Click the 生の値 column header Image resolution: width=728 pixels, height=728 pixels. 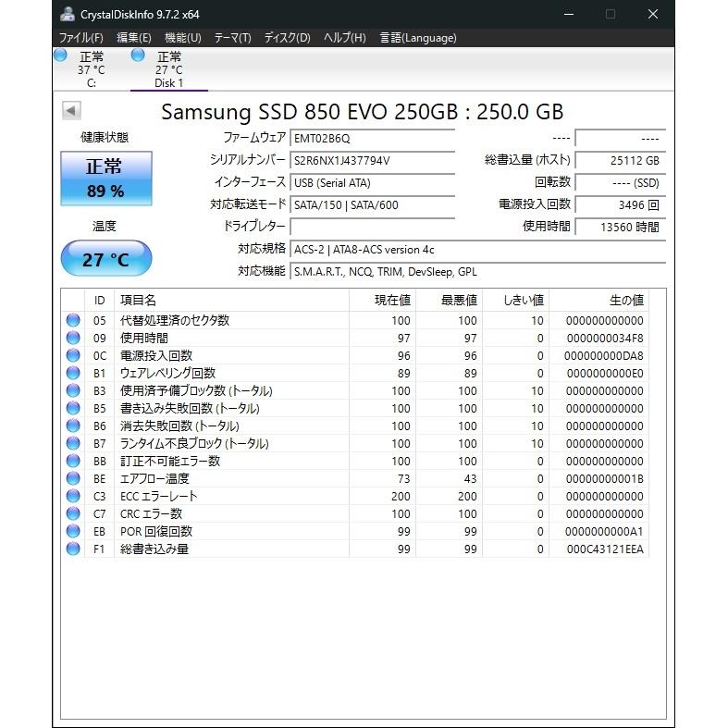pos(598,301)
